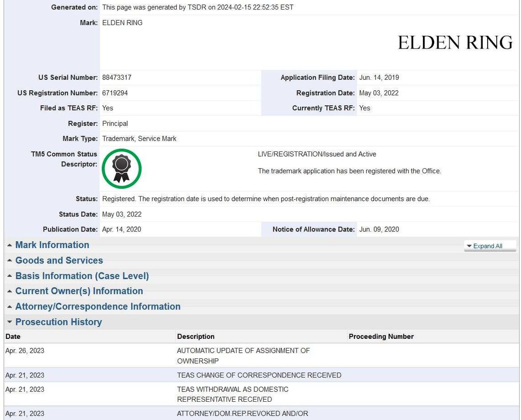Click the TEAS Withdrawal as Domestic Representative entry
This screenshot has height=420, width=521.
click(x=232, y=394)
